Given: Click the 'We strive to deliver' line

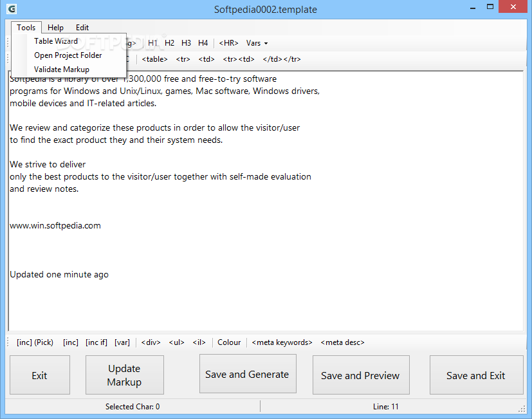Looking at the screenshot, I should click(x=48, y=164).
